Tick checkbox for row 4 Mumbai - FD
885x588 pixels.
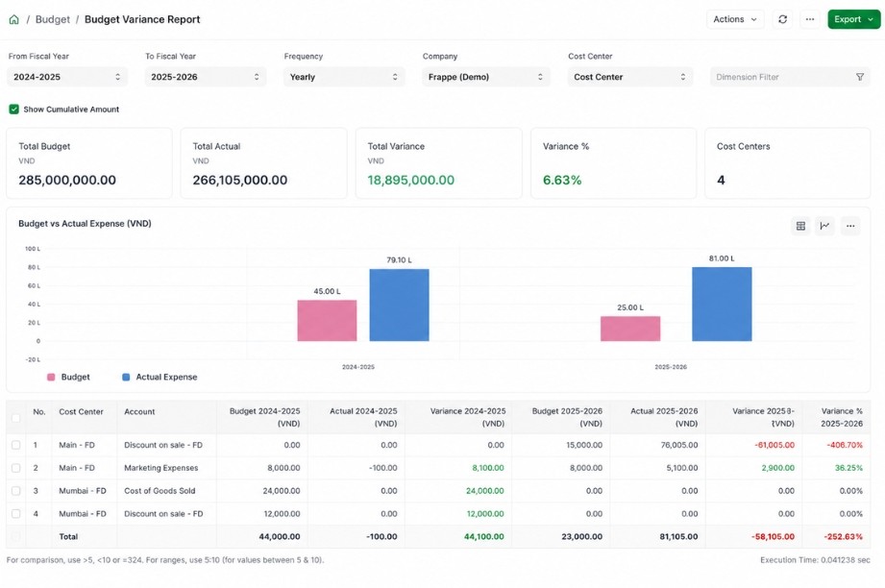[x=15, y=513]
